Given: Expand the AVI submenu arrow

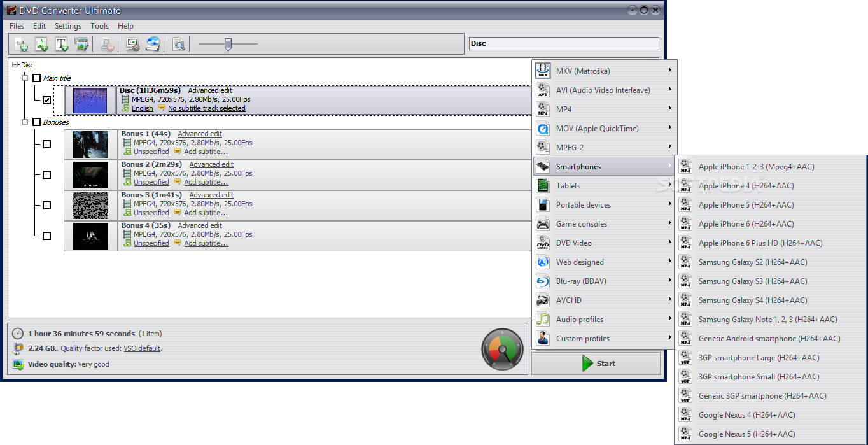Looking at the screenshot, I should click(x=669, y=90).
